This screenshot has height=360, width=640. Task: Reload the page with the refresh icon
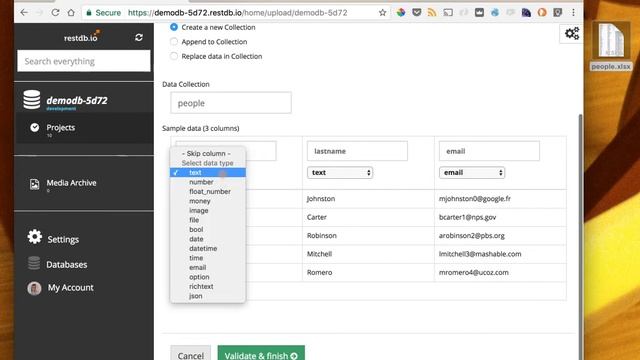pos(55,13)
